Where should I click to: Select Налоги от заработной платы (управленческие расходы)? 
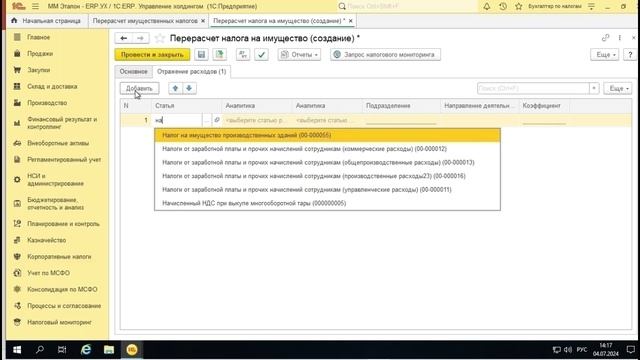coord(327,189)
